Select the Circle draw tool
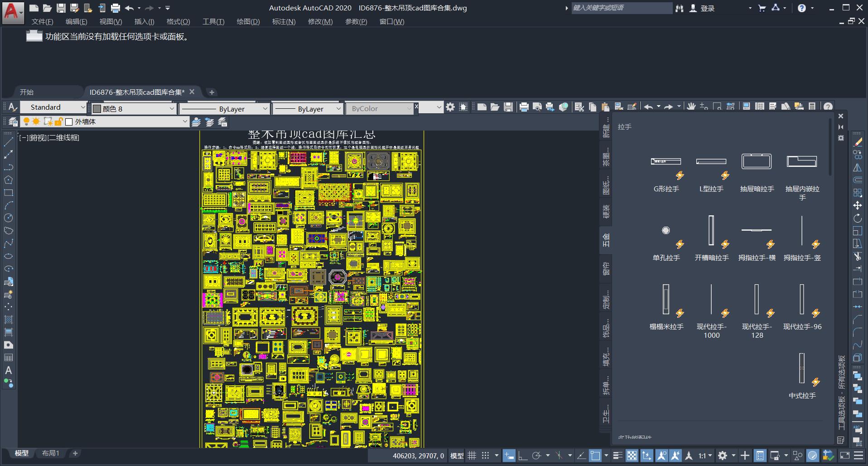Image resolution: width=868 pixels, height=466 pixels. click(8, 218)
